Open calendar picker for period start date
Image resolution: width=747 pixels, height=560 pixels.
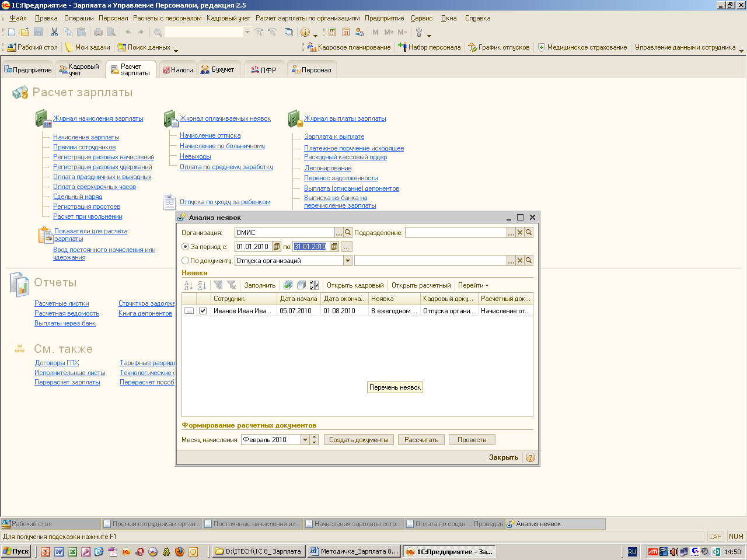(x=277, y=247)
